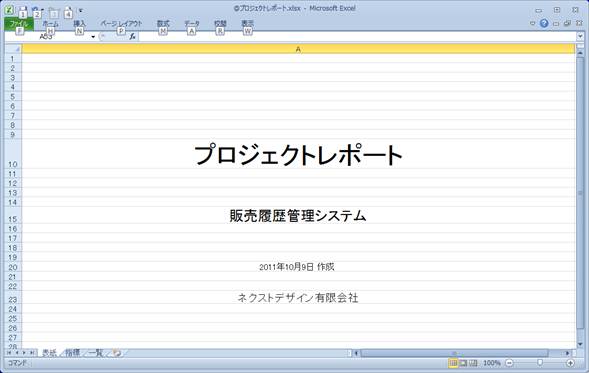The image size is (589, 373).
Task: Select row 15 header
Action: click(x=13, y=215)
